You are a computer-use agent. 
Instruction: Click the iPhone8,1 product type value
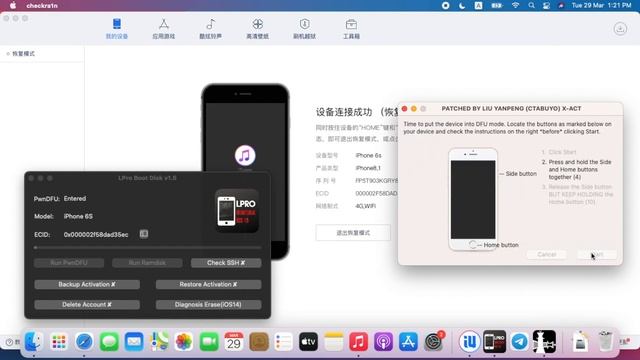[x=368, y=168]
